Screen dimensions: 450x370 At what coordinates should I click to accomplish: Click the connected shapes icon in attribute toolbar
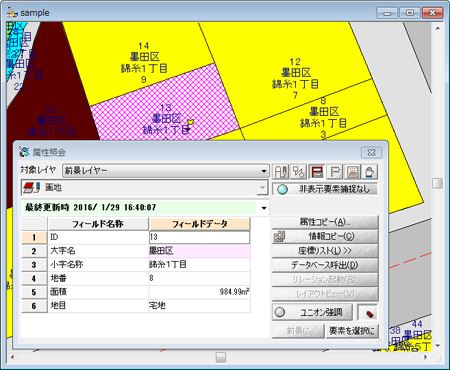click(x=299, y=172)
